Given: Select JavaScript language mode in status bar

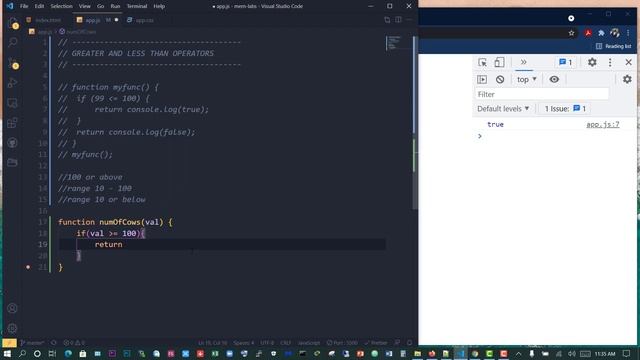Looking at the screenshot, I should pos(309,343).
